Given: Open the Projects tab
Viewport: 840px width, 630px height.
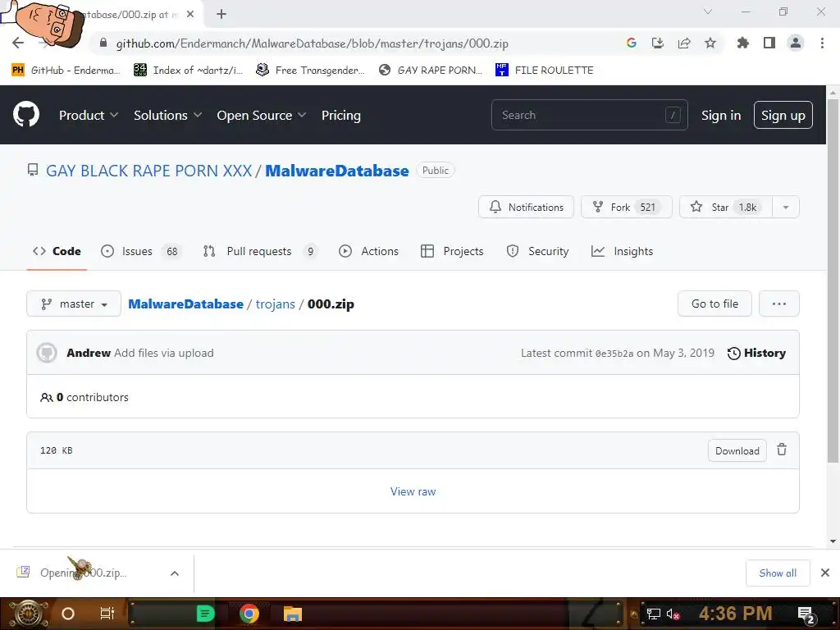Looking at the screenshot, I should [452, 251].
